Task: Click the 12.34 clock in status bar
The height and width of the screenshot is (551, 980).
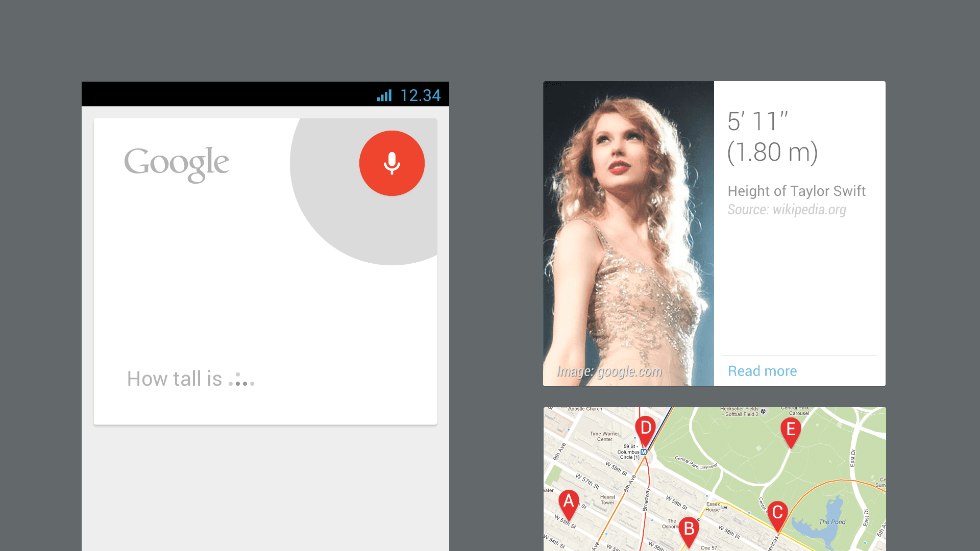Action: point(420,95)
